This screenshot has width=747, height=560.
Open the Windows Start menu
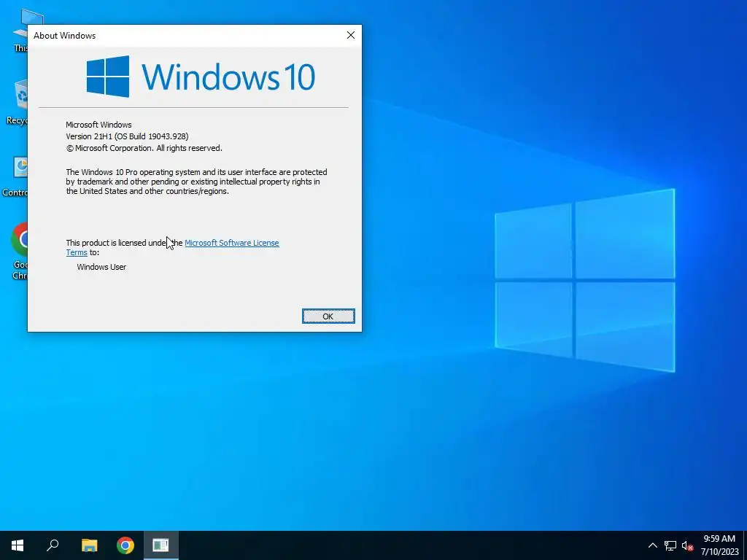pyautogui.click(x=18, y=545)
